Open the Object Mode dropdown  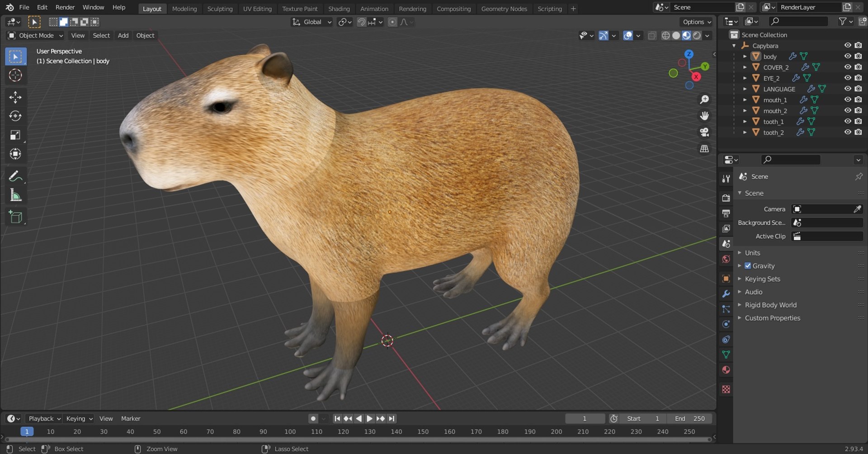[36, 35]
